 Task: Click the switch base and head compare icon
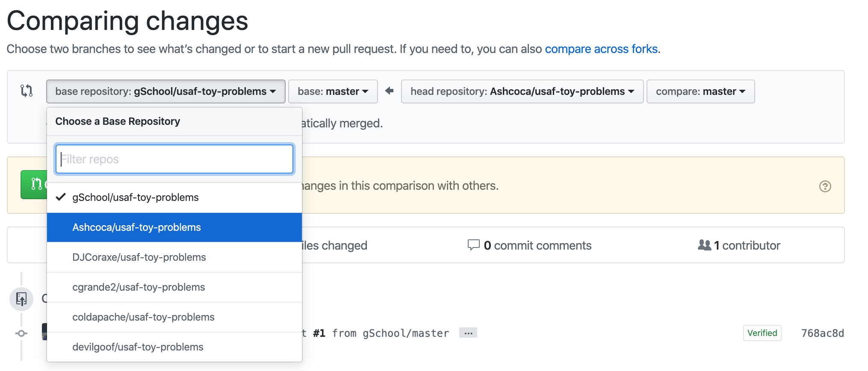pyautogui.click(x=27, y=91)
